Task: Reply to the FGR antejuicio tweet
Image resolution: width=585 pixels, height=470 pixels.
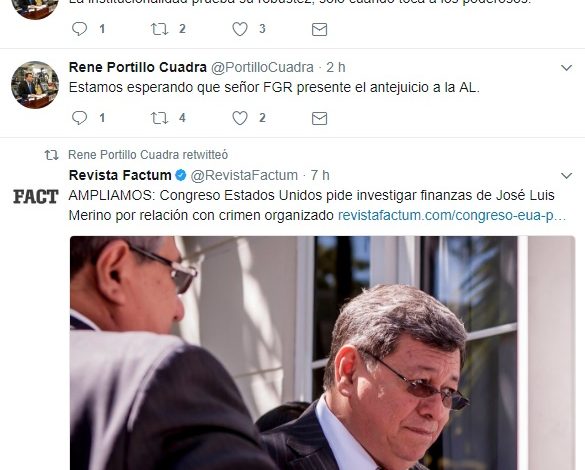Action: (79, 118)
